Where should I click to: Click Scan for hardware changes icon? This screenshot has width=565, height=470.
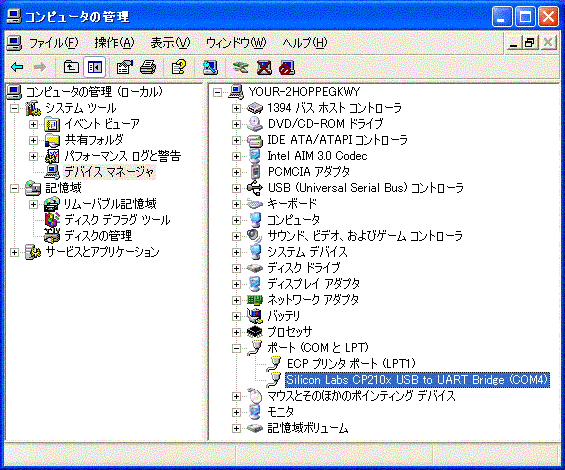[210, 67]
